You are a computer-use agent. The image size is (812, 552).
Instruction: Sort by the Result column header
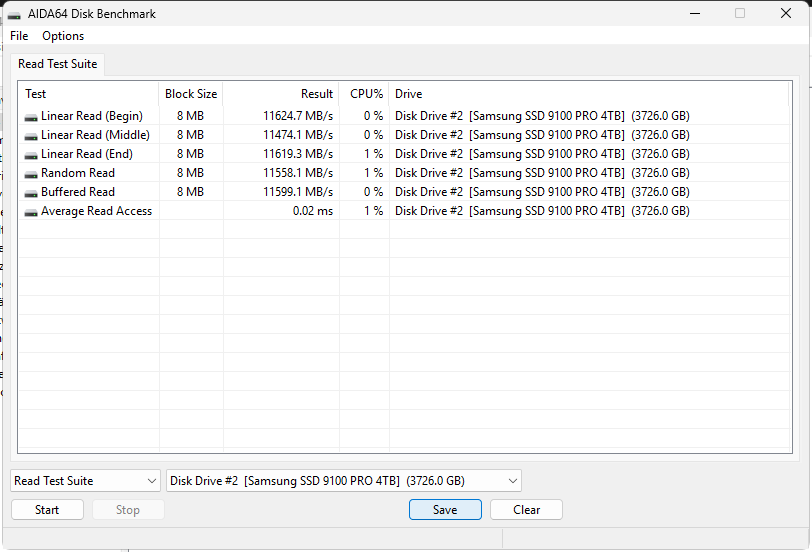(x=281, y=94)
